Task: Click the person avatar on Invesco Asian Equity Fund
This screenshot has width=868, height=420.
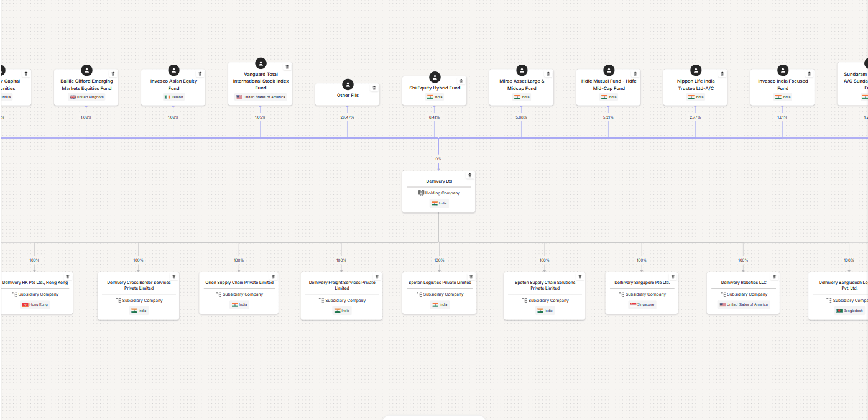Action: coord(174,70)
